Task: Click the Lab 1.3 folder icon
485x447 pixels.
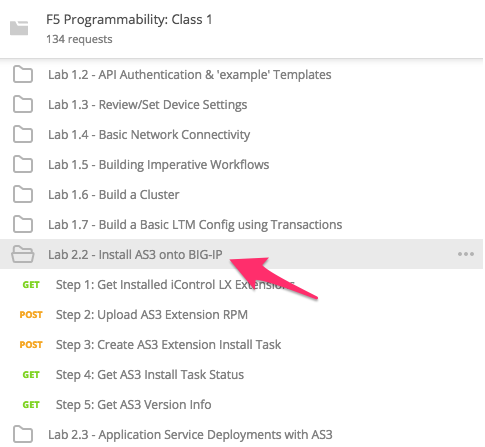Action: click(x=23, y=104)
